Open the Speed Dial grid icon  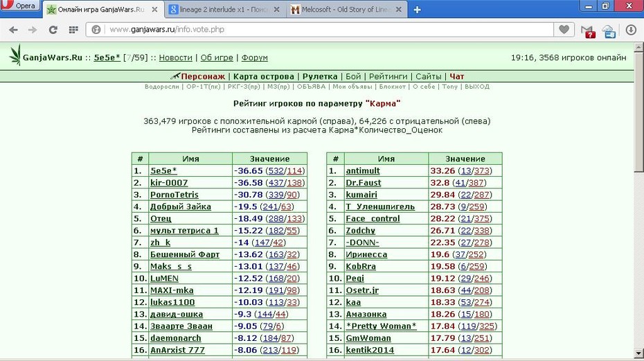coord(73,30)
